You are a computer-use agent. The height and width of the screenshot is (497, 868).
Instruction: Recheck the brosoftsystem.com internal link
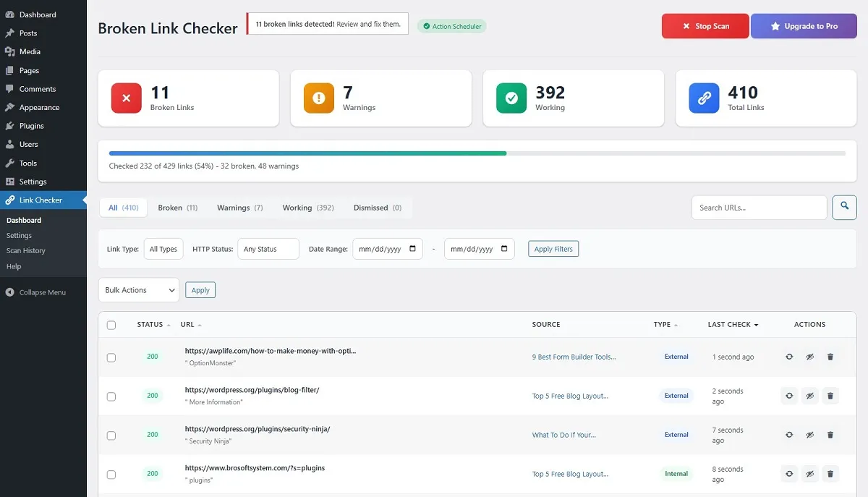click(788, 474)
